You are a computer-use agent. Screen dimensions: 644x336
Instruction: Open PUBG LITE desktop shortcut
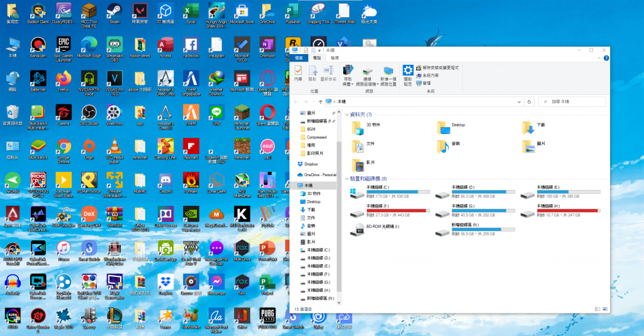pos(267,319)
